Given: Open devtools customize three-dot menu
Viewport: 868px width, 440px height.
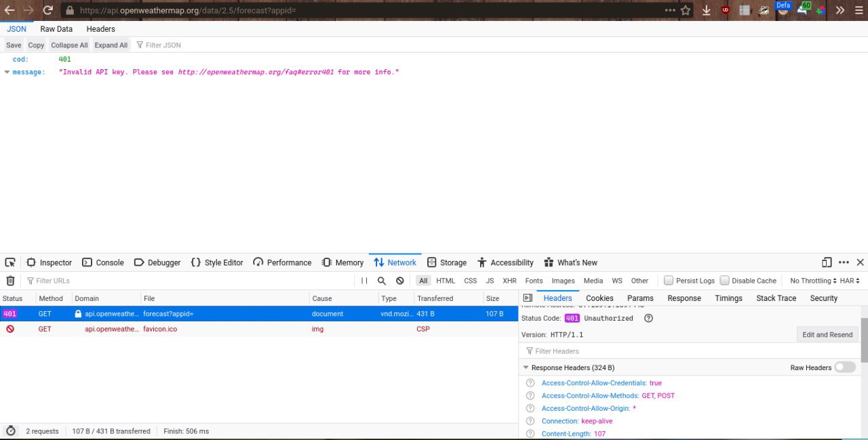Looking at the screenshot, I should tap(844, 262).
